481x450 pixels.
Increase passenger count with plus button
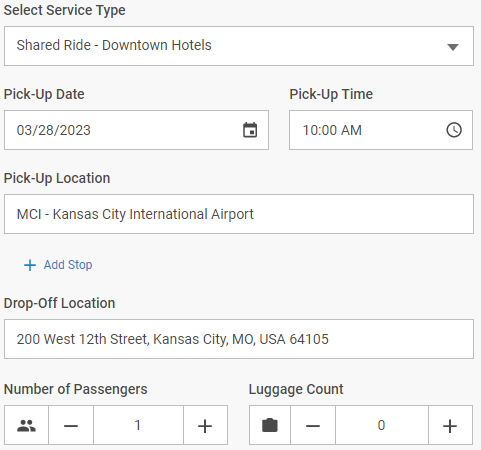click(205, 425)
